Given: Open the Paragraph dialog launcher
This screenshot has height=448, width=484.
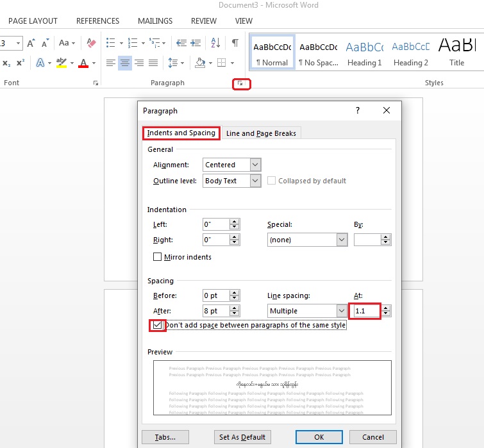Looking at the screenshot, I should pyautogui.click(x=240, y=83).
